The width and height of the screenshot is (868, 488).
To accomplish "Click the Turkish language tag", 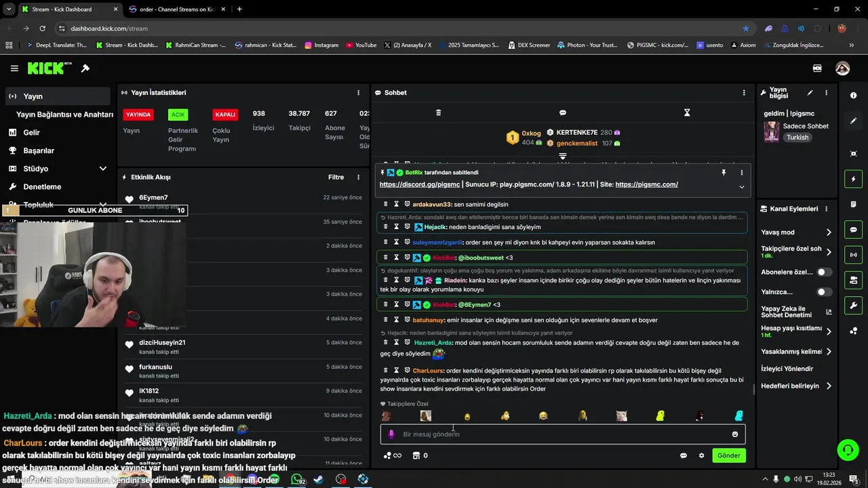I will (x=797, y=138).
